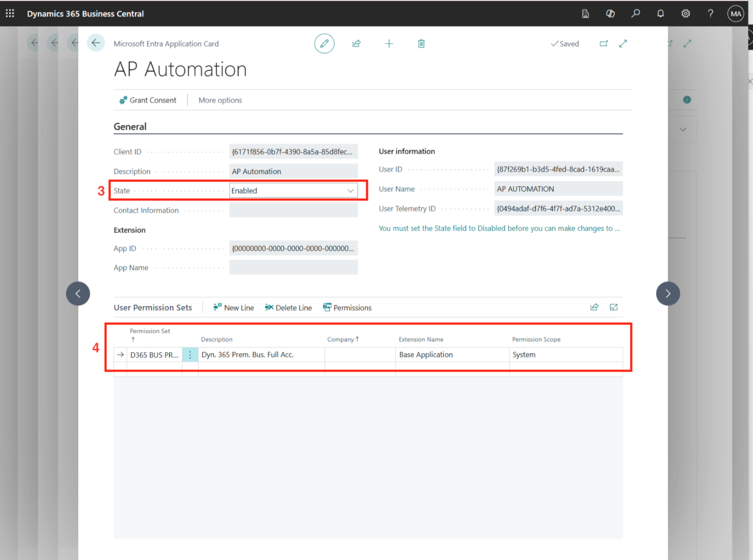Click the App ID field
The width and height of the screenshot is (753, 560).
click(x=293, y=248)
